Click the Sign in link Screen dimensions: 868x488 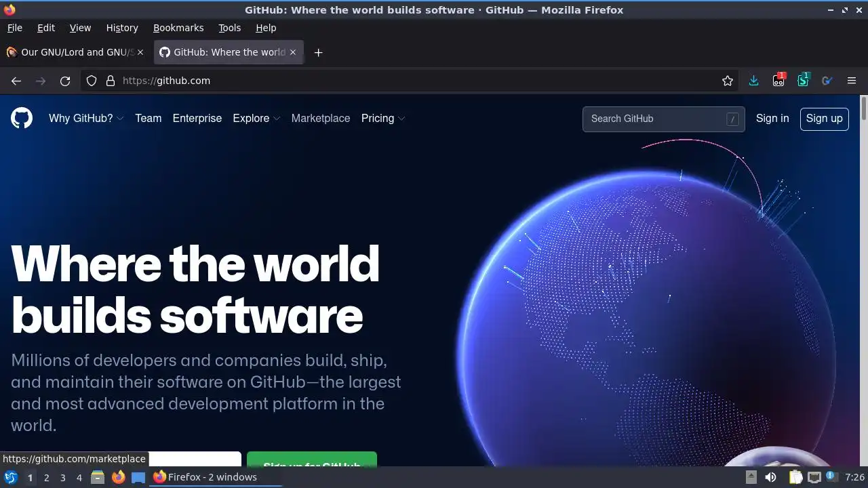(772, 119)
